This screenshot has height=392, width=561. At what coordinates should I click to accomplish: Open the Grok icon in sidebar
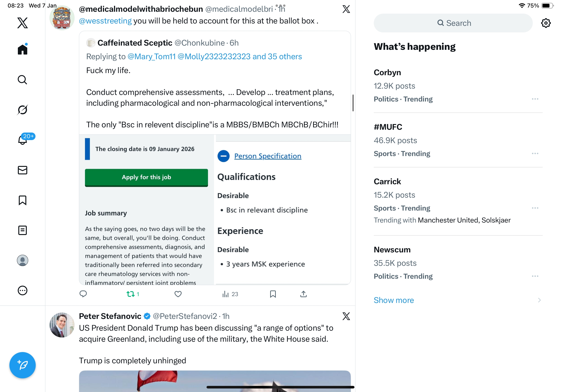click(23, 110)
